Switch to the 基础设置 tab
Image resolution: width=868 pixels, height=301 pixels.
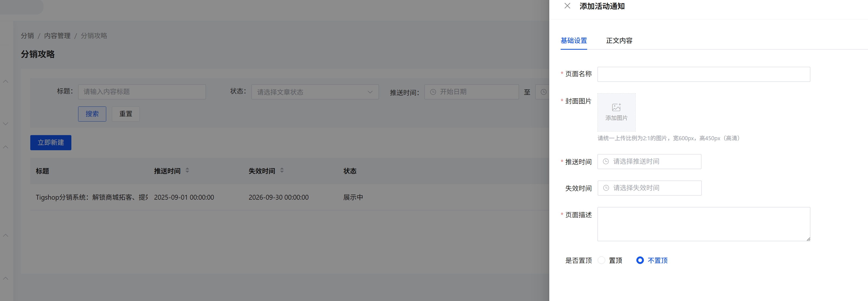click(x=574, y=41)
